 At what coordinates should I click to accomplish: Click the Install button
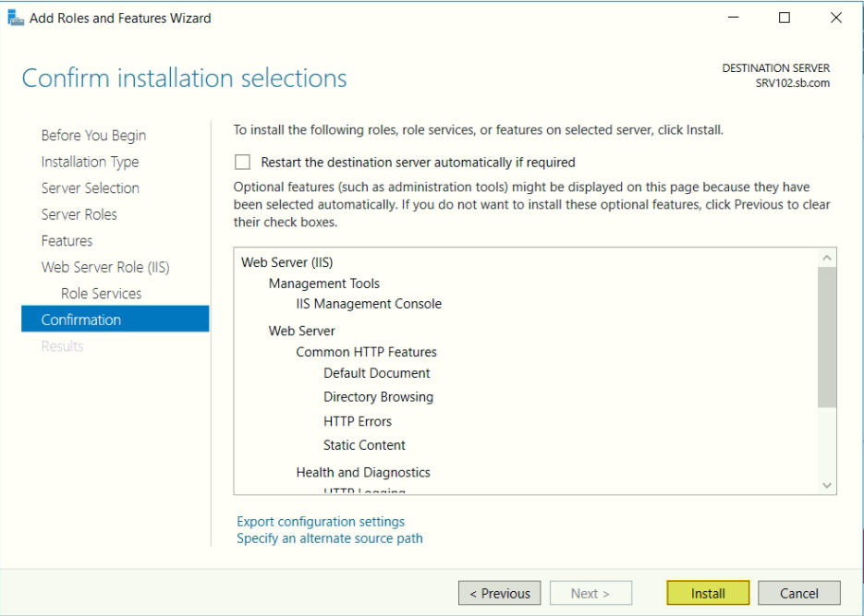pos(708,593)
